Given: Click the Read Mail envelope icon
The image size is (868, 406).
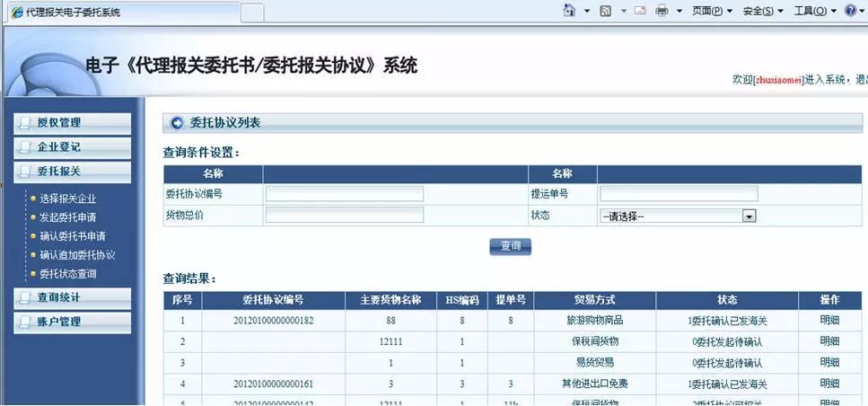Looking at the screenshot, I should click(640, 11).
